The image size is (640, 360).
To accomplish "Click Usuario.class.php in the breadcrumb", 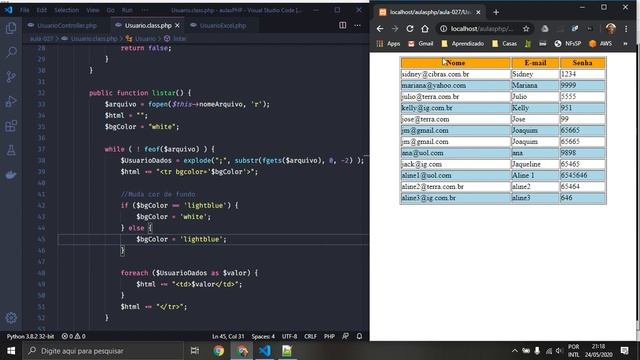I will pos(94,39).
